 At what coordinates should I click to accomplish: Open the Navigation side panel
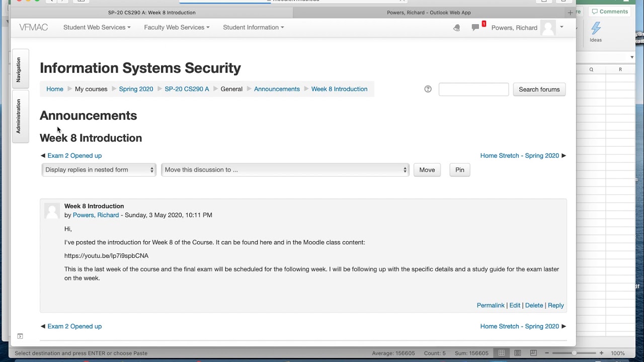(19, 69)
